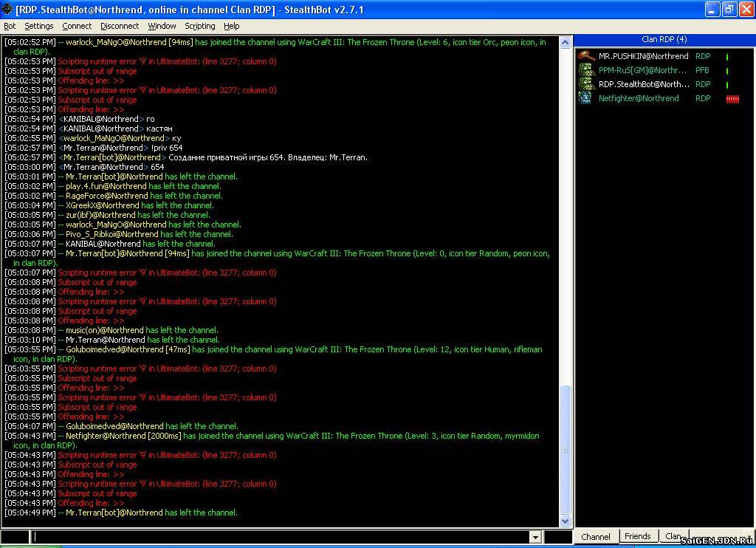Restore down the StealthBot window
This screenshot has height=548, width=756.
tap(729, 9)
